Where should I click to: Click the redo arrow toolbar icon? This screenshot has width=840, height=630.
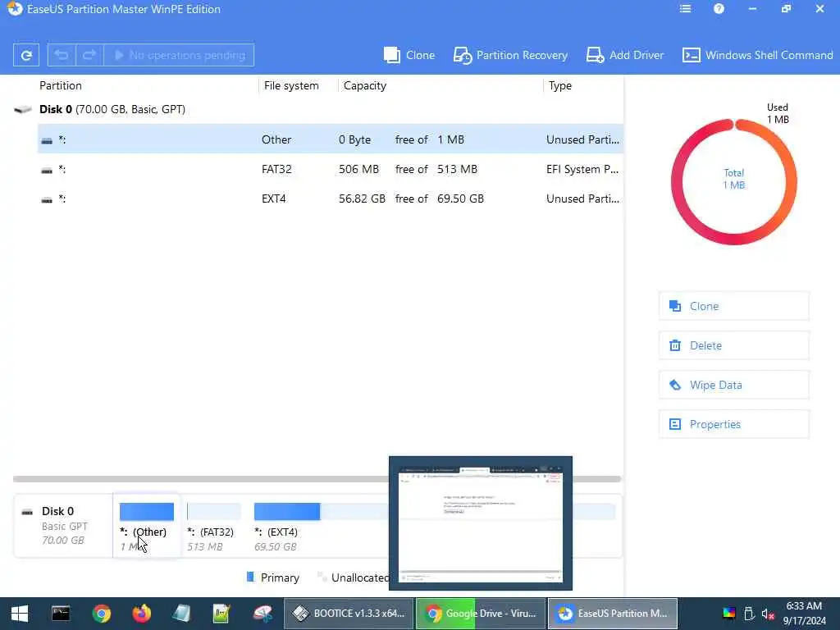(x=89, y=55)
